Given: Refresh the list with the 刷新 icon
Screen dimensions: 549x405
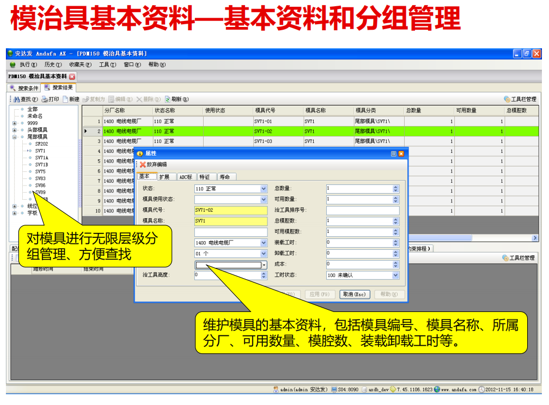Looking at the screenshot, I should (167, 99).
